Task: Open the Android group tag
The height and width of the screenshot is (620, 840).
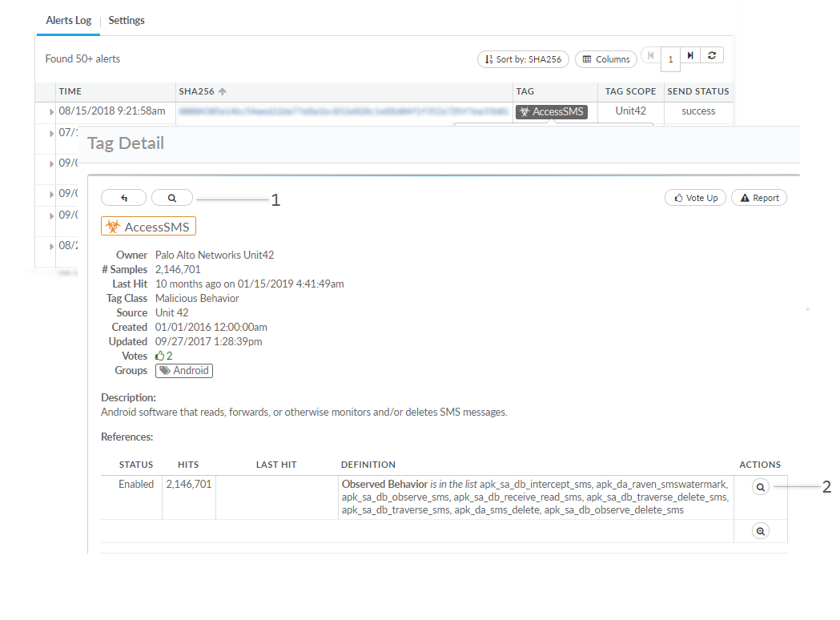Action: pos(183,371)
